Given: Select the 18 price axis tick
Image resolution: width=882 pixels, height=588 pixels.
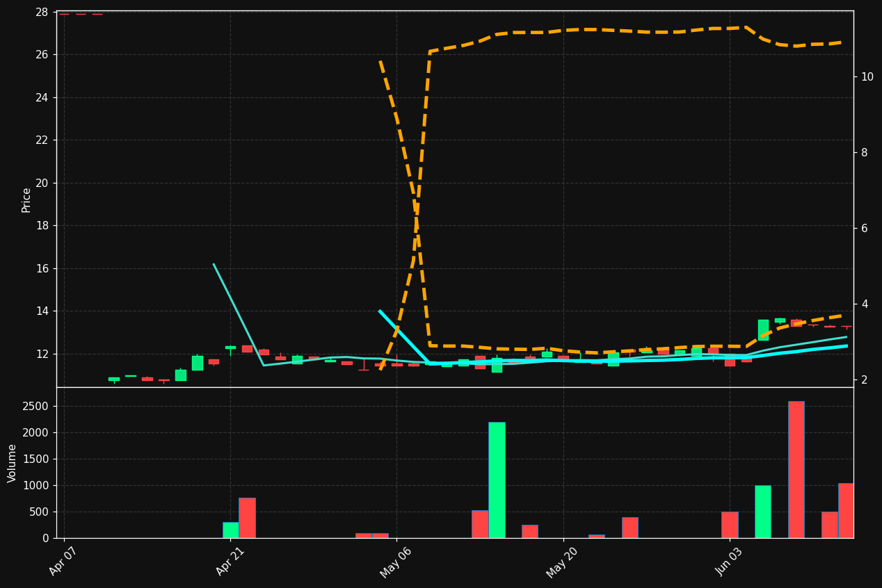Looking at the screenshot, I should pos(41,226).
